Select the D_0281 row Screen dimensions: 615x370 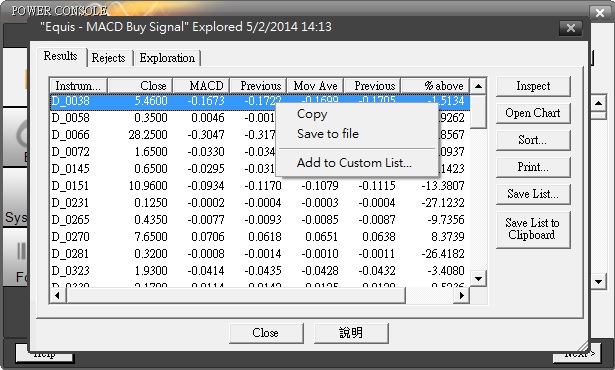260,254
